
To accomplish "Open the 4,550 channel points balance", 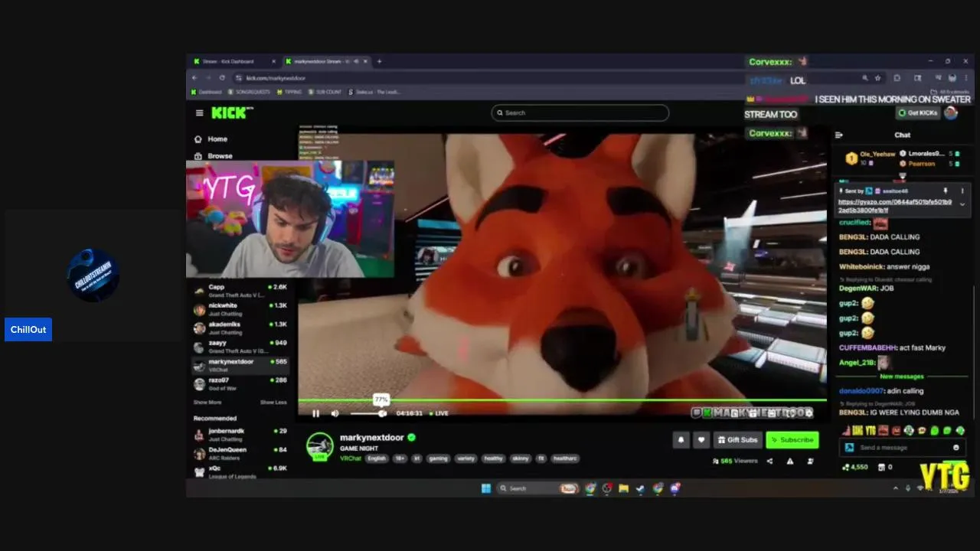I will point(855,467).
